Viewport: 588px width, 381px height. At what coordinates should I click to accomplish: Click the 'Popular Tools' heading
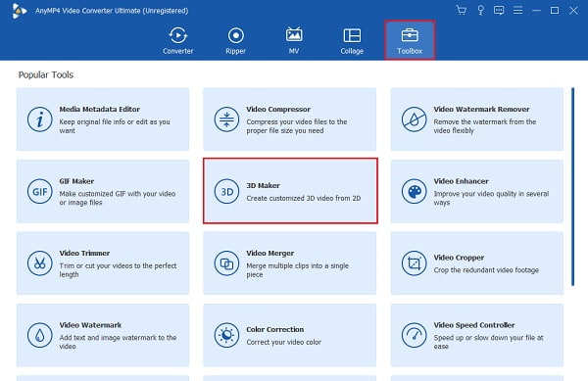click(46, 74)
